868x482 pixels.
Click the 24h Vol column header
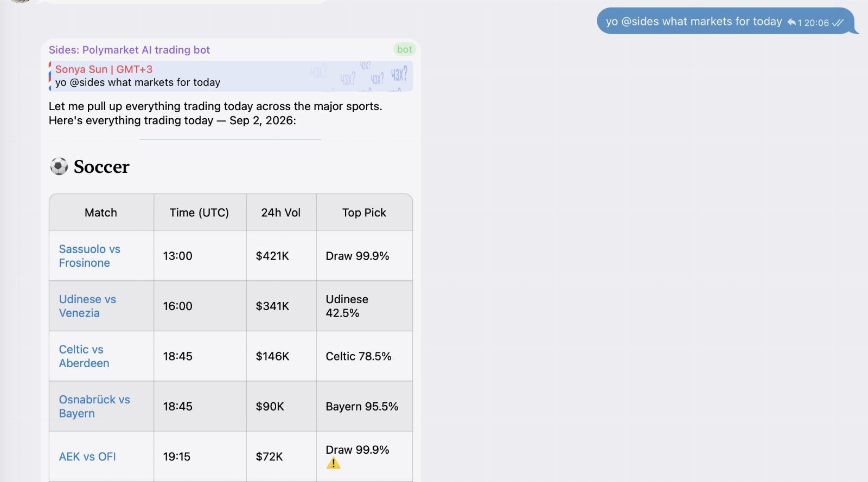pyautogui.click(x=281, y=213)
